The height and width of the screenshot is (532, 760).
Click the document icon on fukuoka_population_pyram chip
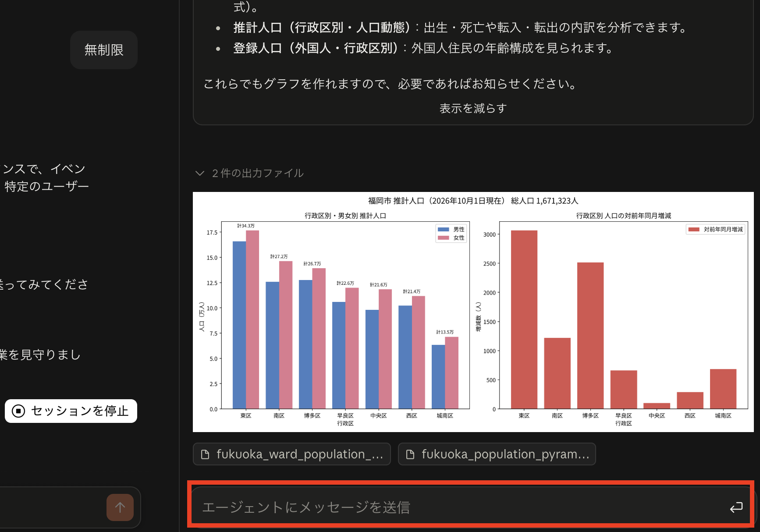(410, 454)
